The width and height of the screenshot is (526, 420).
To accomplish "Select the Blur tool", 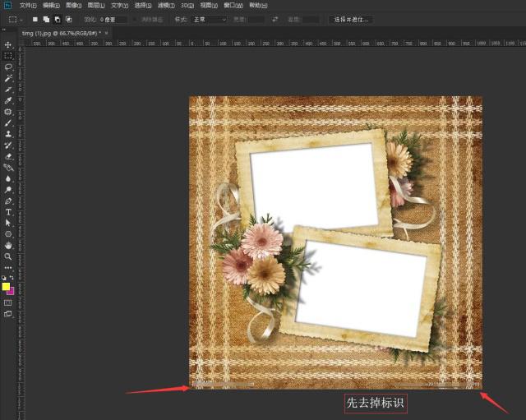I will 8,178.
